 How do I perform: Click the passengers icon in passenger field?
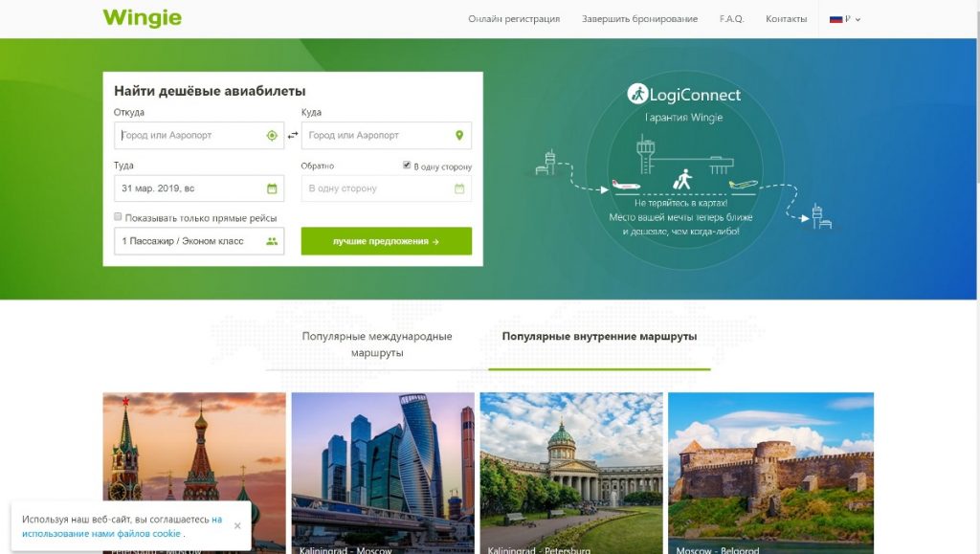(x=272, y=241)
